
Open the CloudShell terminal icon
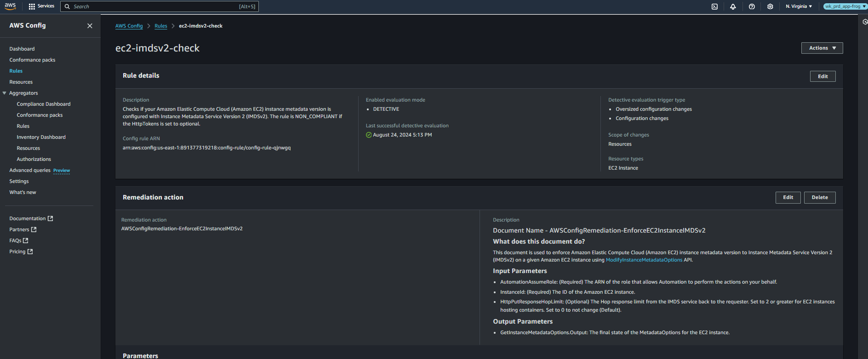pos(714,6)
